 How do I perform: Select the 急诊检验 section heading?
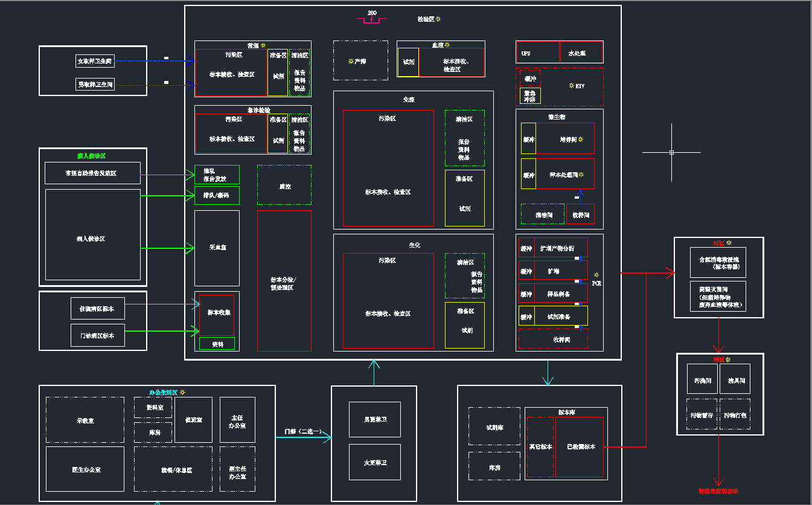pyautogui.click(x=258, y=110)
